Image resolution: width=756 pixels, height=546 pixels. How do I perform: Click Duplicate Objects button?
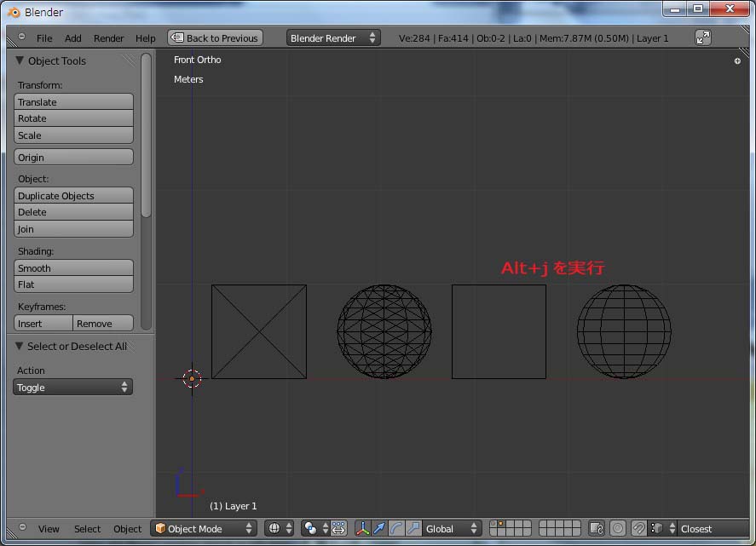(x=74, y=196)
